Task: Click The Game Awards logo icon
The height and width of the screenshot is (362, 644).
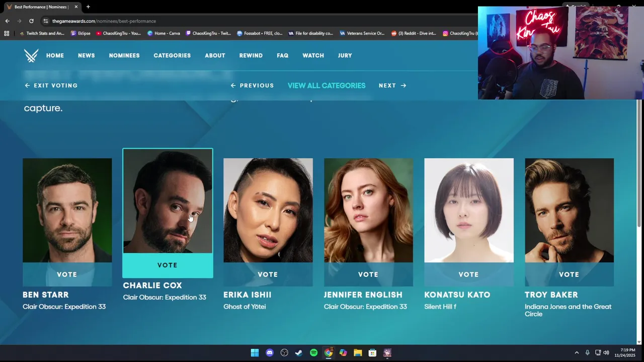Action: 31,55
